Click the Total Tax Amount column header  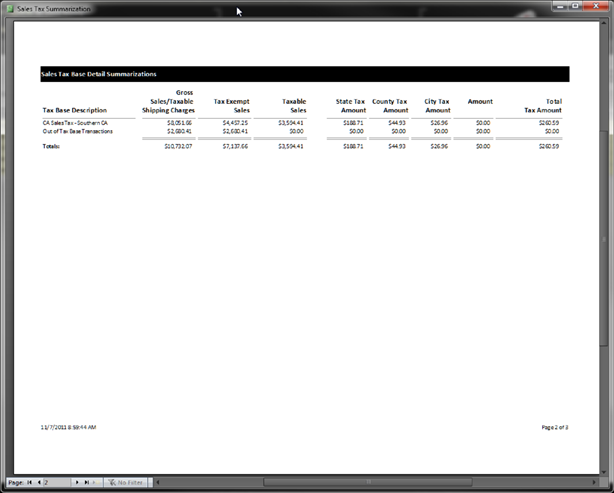coord(543,106)
